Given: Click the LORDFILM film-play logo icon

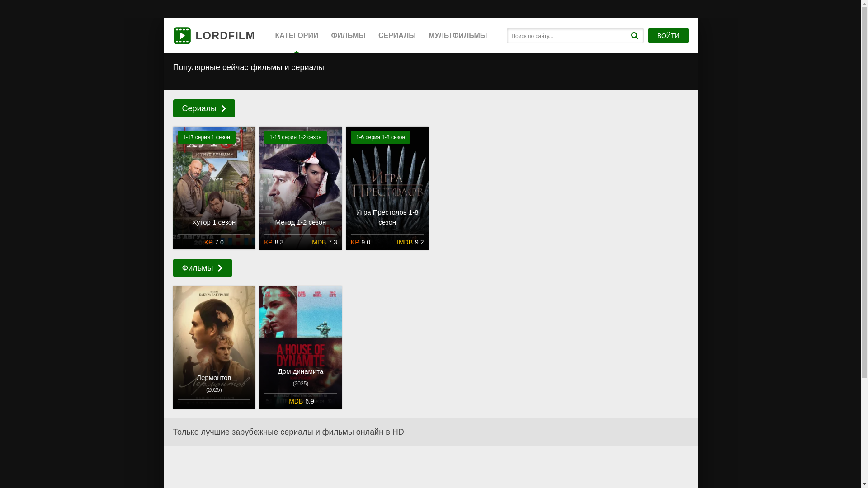Looking at the screenshot, I should [182, 36].
